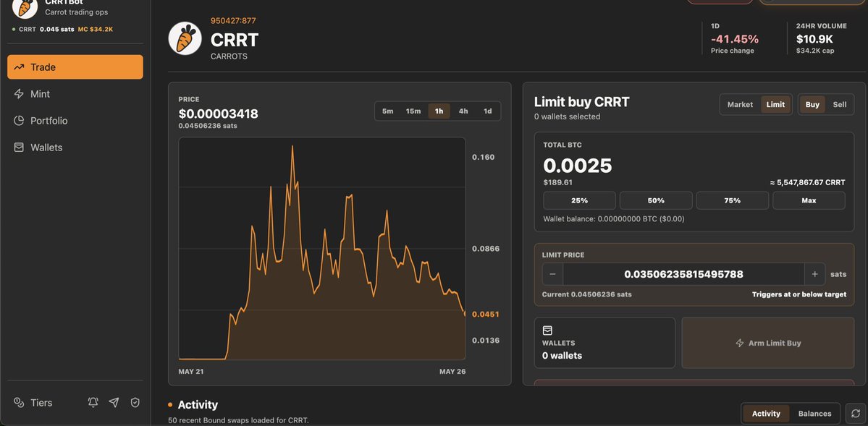Click the Portfolio pie chart icon
The height and width of the screenshot is (426, 868).
(19, 121)
